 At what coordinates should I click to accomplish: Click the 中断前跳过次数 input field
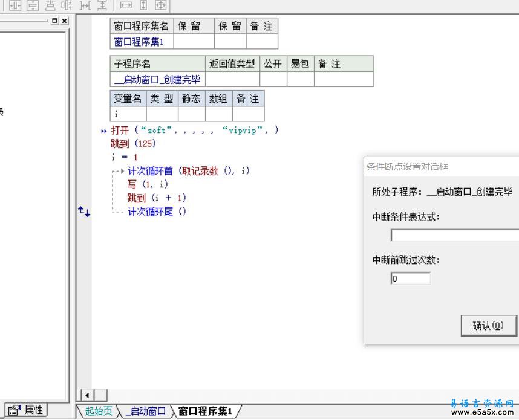coord(411,279)
